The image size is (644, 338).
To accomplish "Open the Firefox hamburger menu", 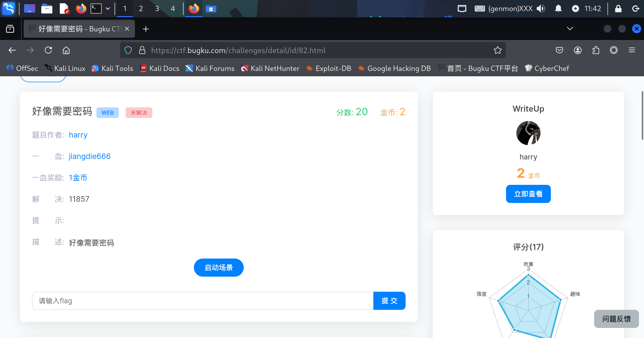I will pos(632,50).
